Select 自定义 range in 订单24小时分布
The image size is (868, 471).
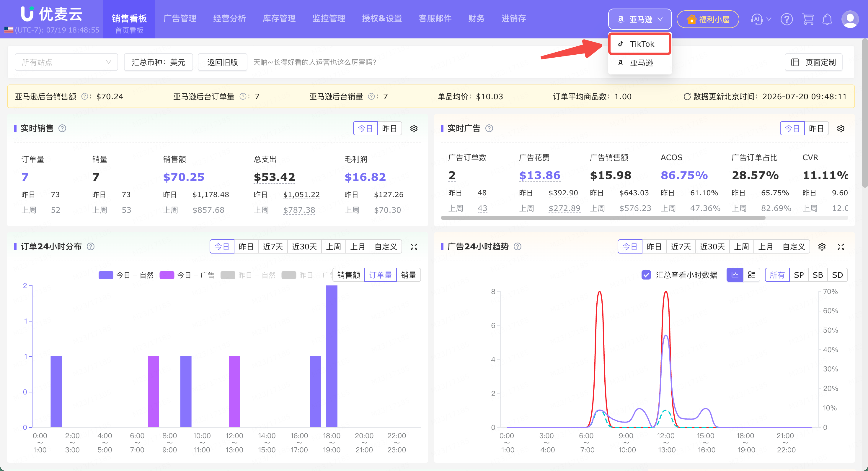point(386,247)
